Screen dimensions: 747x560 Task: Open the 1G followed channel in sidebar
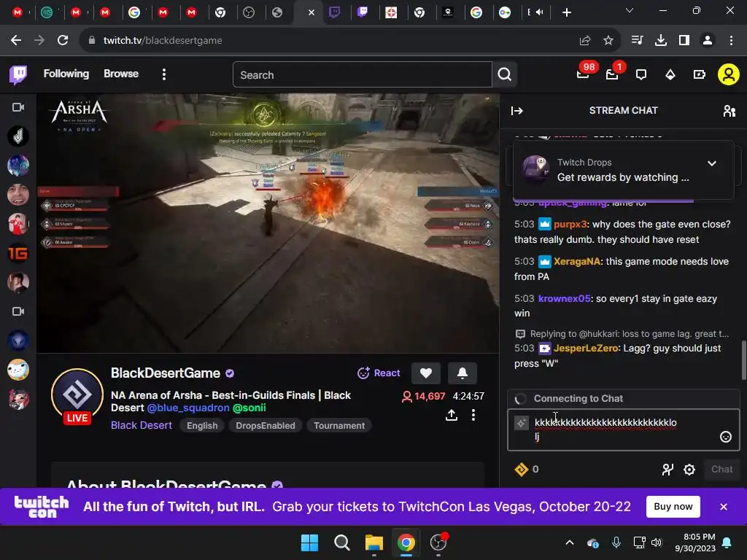coord(18,253)
